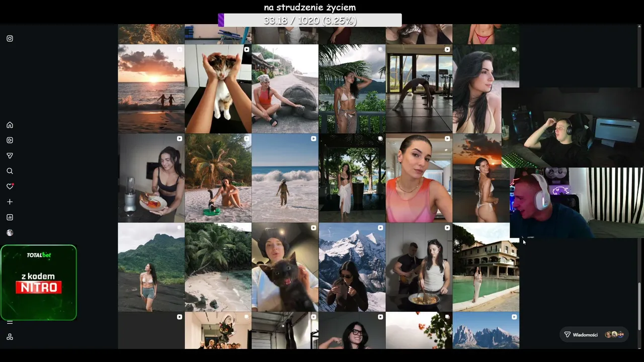Go to the Home feed icon
Image resolution: width=644 pixels, height=362 pixels.
[x=10, y=125]
